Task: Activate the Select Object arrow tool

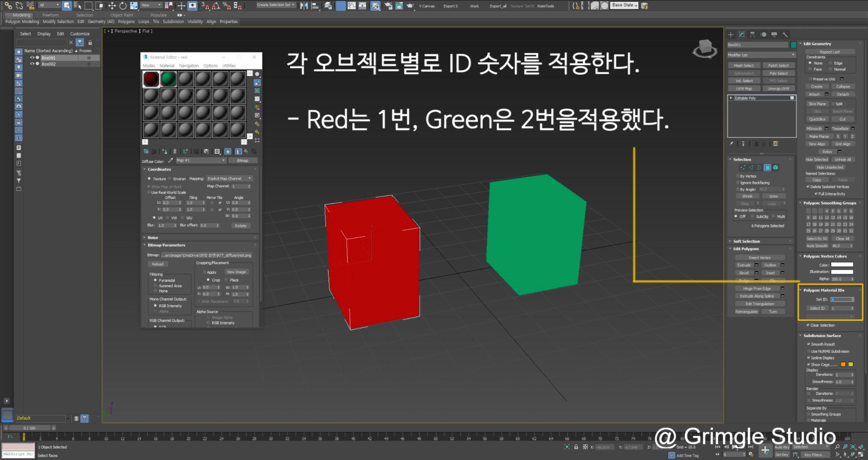Action: [x=66, y=6]
